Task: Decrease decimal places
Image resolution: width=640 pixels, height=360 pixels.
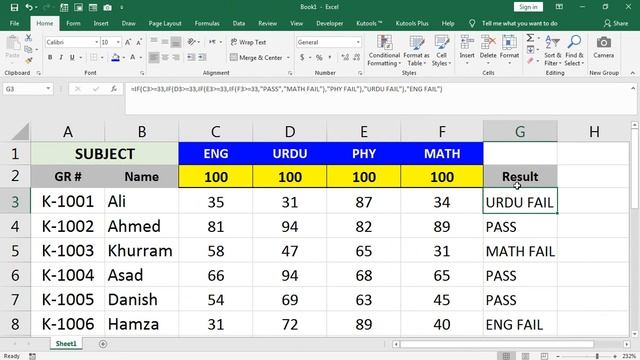Action: click(357, 58)
